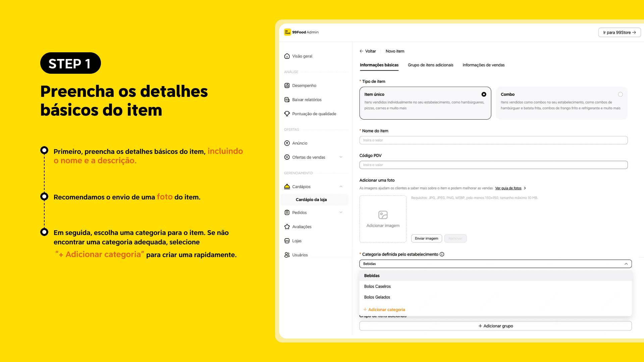Click the Anúncio megaphone icon

pos(287,143)
